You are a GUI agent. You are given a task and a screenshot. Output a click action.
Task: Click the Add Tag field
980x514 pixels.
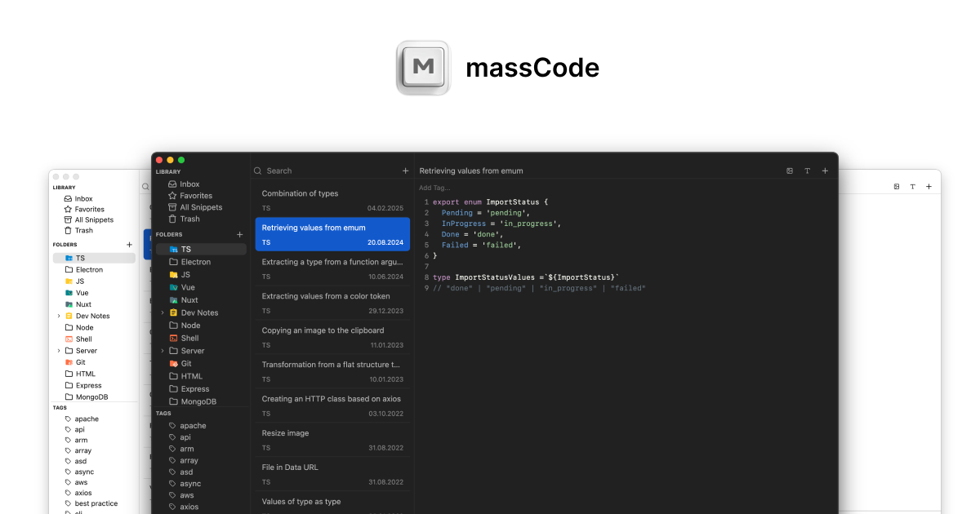click(x=434, y=188)
